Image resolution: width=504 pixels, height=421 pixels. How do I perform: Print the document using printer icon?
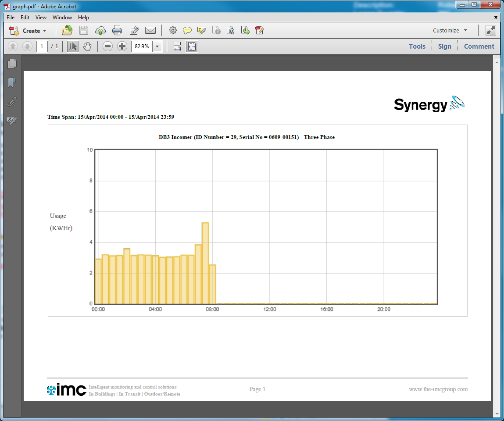(x=117, y=30)
